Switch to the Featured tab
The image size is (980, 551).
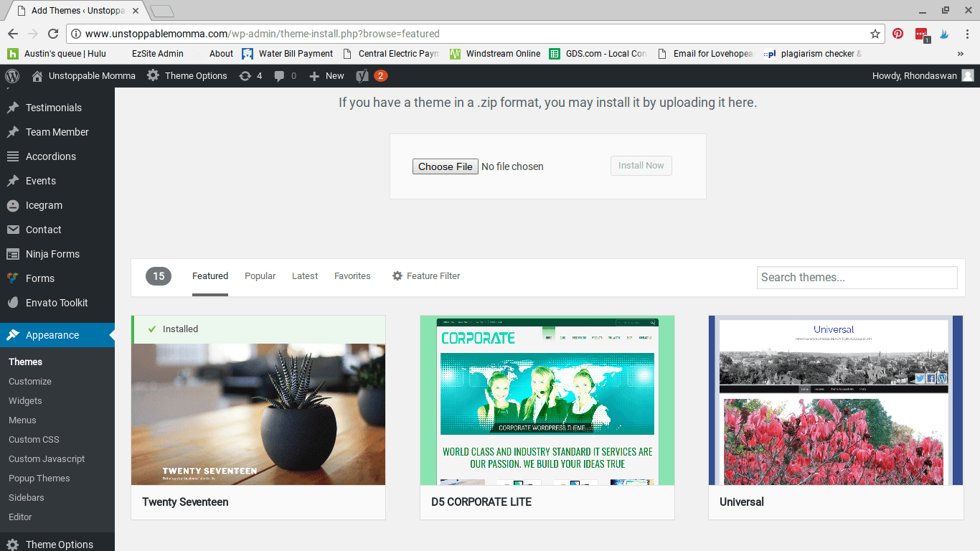(x=210, y=276)
